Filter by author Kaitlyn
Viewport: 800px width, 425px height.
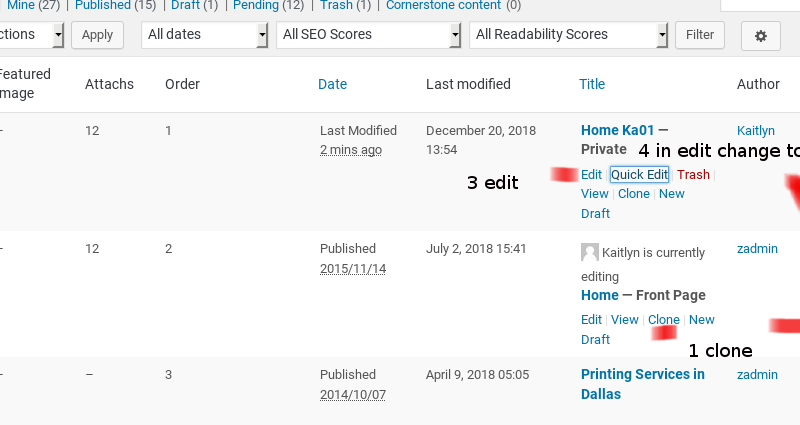[x=755, y=130]
